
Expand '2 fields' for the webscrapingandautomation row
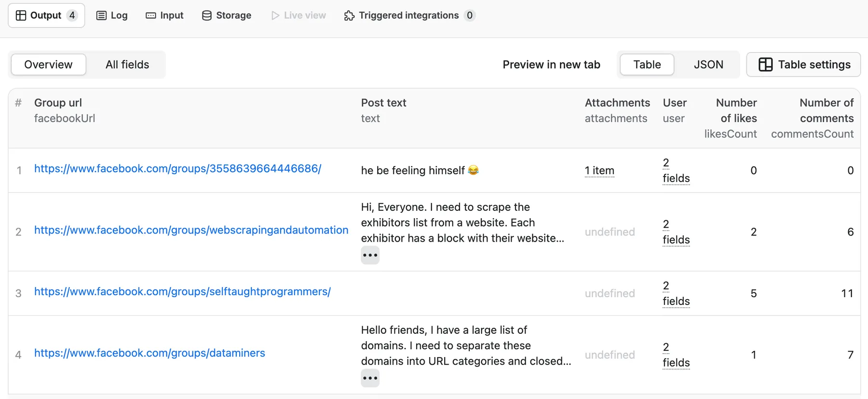(676, 232)
